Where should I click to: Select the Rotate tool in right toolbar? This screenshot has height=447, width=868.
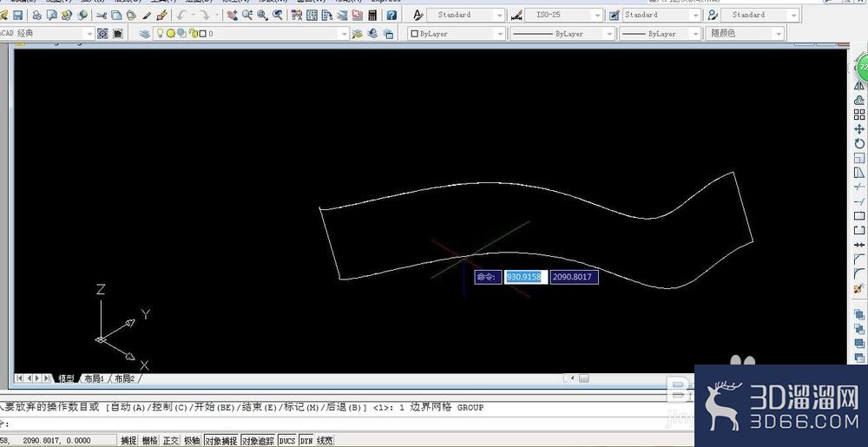[859, 144]
